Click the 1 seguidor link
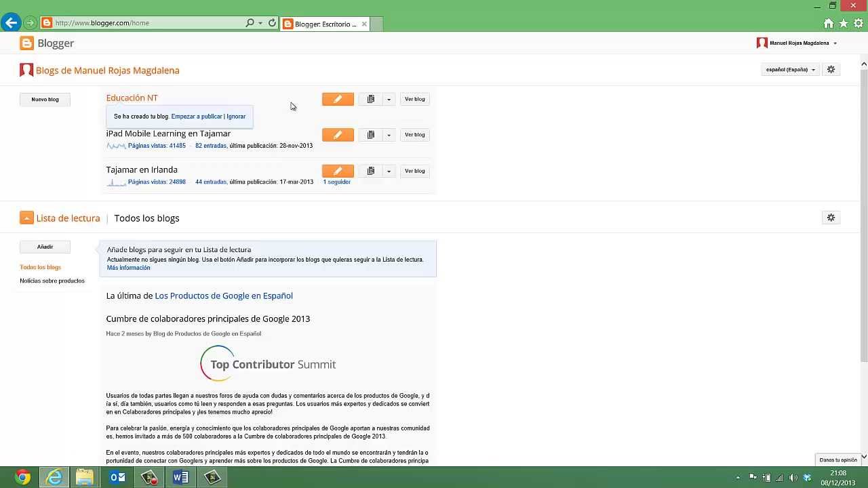The width and height of the screenshot is (868, 488). click(336, 182)
